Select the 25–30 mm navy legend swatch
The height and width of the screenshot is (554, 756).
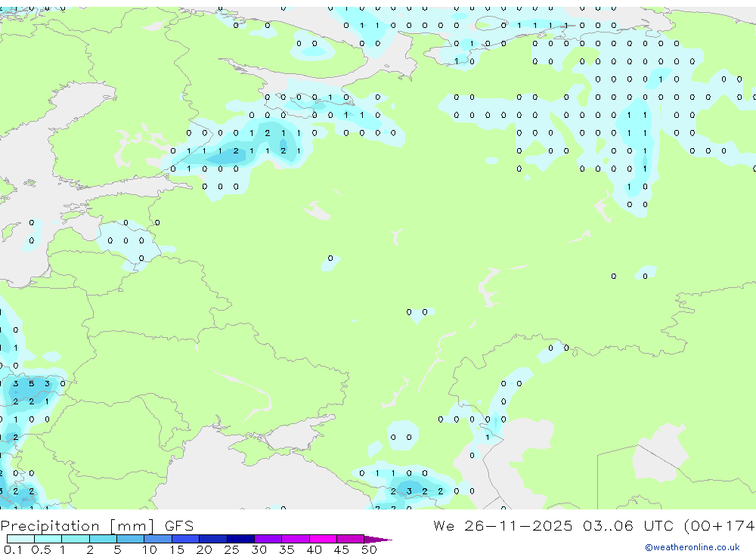(x=240, y=539)
